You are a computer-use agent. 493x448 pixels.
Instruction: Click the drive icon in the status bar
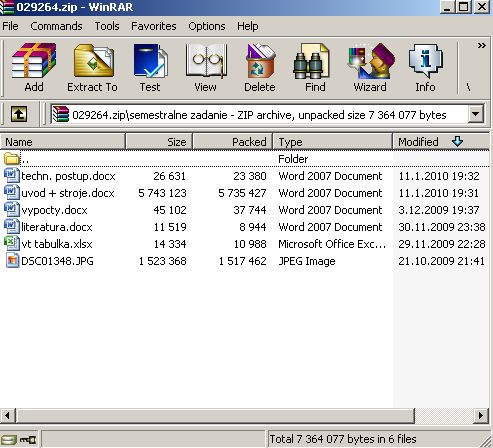tap(8, 440)
